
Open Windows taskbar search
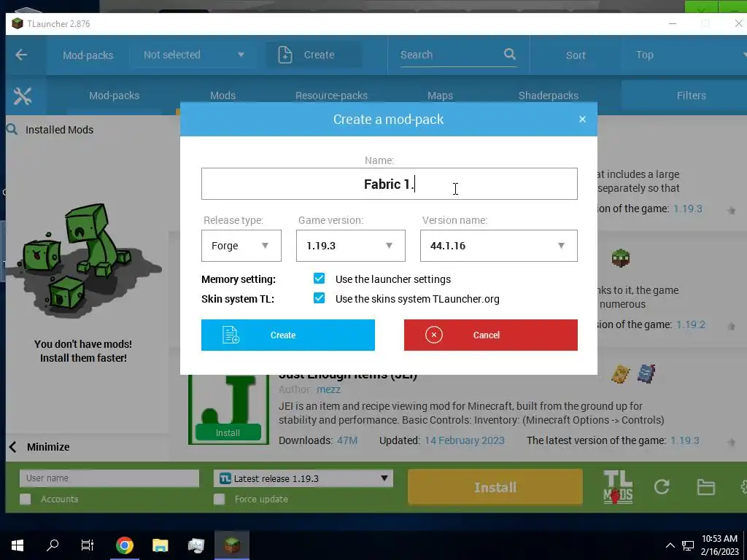pos(53,545)
